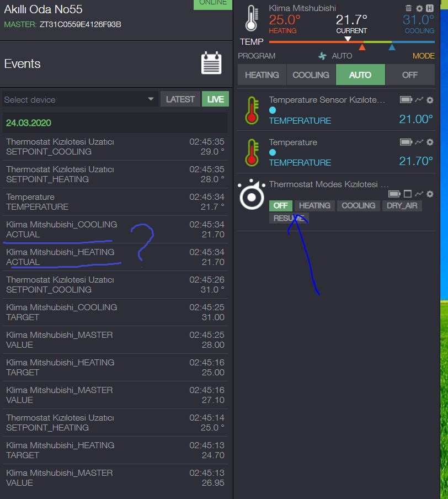Screen dimensions: 448x499
Task: Open chart for Thermostat Modes Kızılotesi
Action: pyautogui.click(x=419, y=194)
